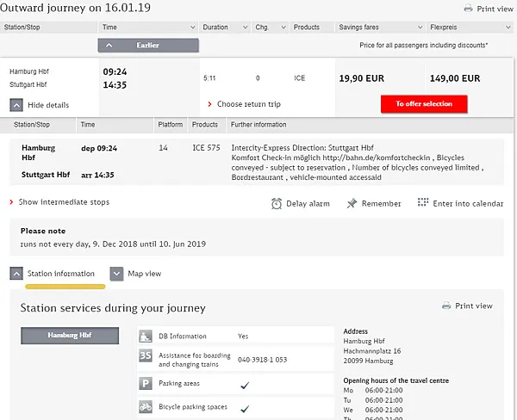Click Enter into calendar link text

coord(468,204)
